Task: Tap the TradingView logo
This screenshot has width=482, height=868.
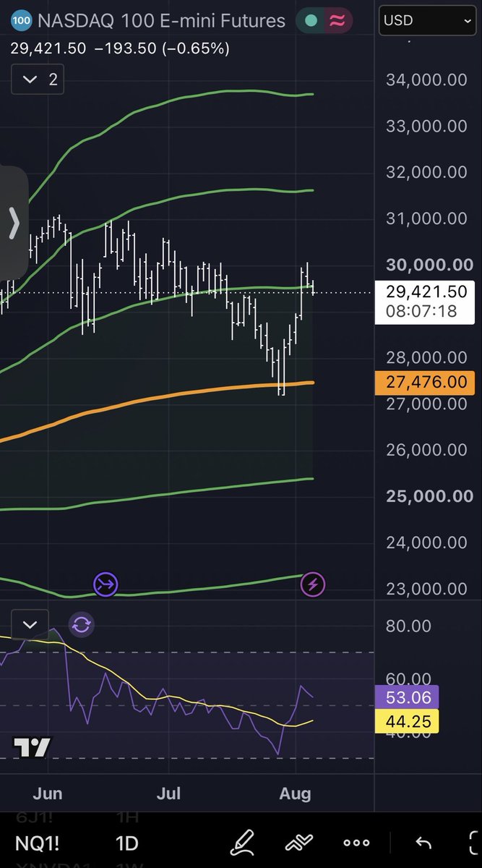Action: tap(33, 747)
